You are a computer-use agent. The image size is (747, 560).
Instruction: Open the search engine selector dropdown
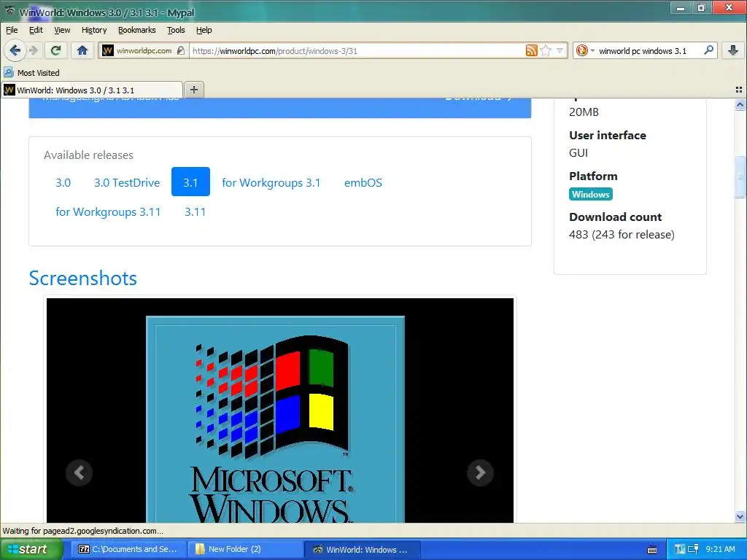click(x=585, y=50)
